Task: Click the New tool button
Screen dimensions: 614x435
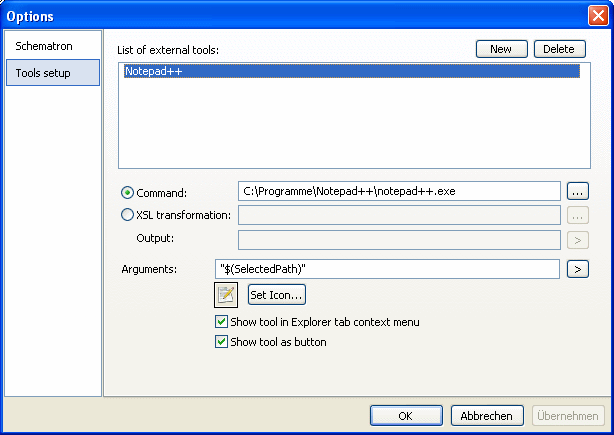Action: (x=502, y=49)
